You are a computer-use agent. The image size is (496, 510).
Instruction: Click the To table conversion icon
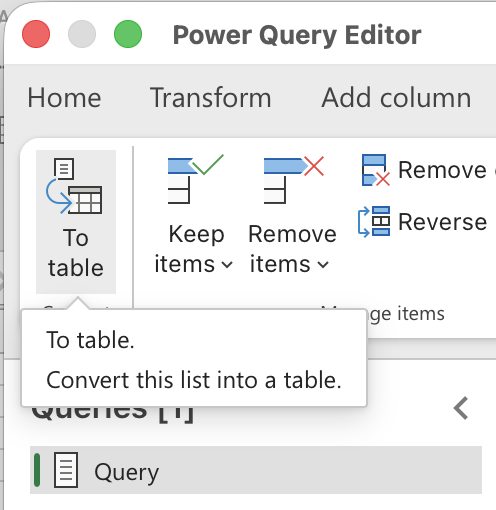coord(74,186)
